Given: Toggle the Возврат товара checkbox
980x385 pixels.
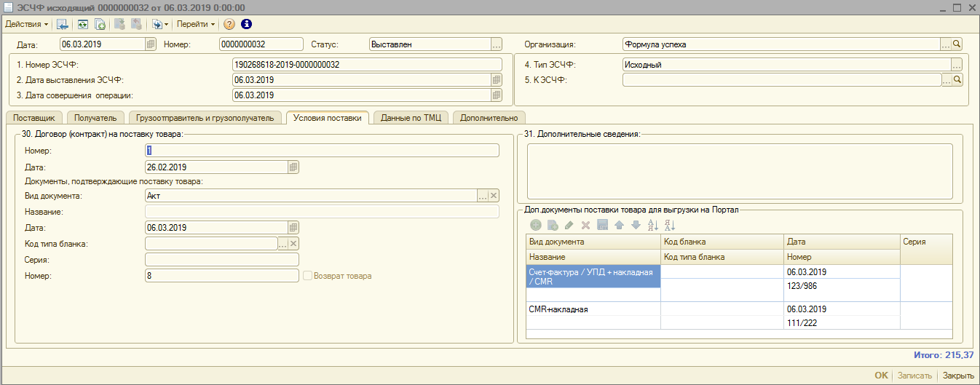Looking at the screenshot, I should pyautogui.click(x=307, y=276).
